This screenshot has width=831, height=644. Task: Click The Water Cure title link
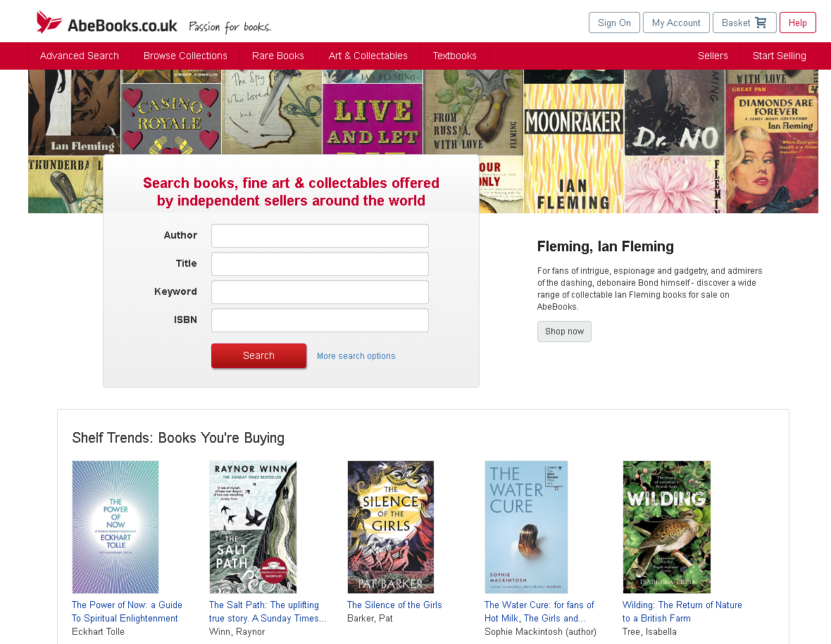[x=539, y=611]
